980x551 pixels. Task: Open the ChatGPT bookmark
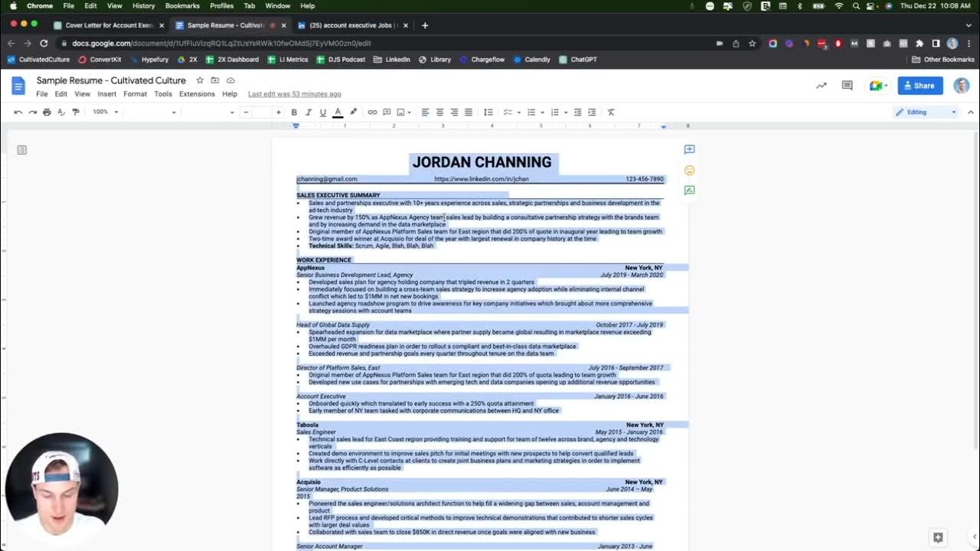tap(578, 60)
